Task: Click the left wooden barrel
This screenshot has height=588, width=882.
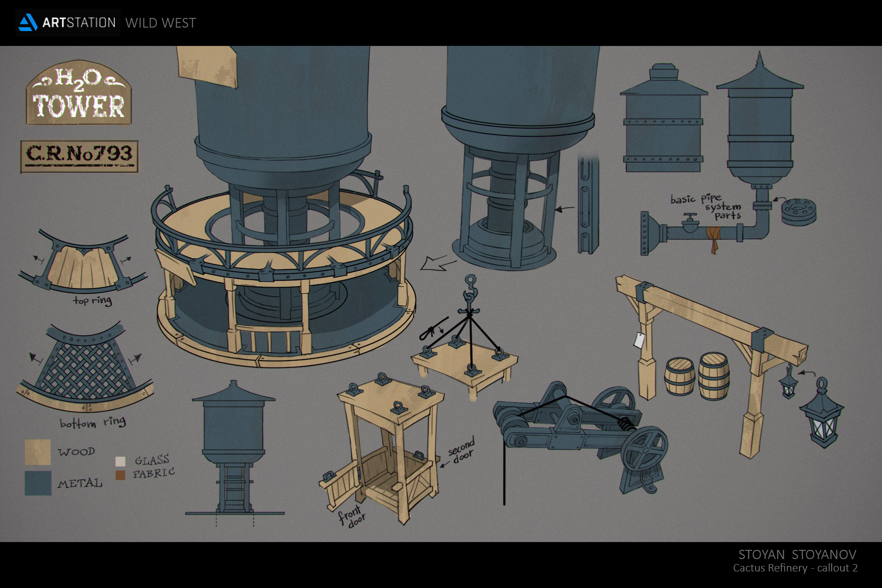Action: pyautogui.click(x=679, y=376)
